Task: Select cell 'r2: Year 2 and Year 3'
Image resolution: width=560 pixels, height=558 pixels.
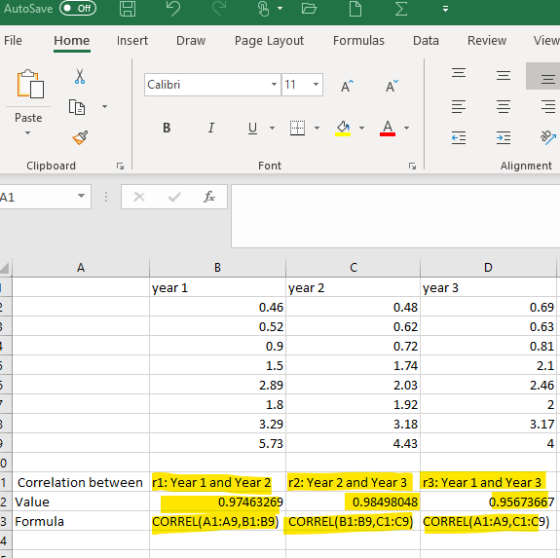Action: pyautogui.click(x=353, y=482)
